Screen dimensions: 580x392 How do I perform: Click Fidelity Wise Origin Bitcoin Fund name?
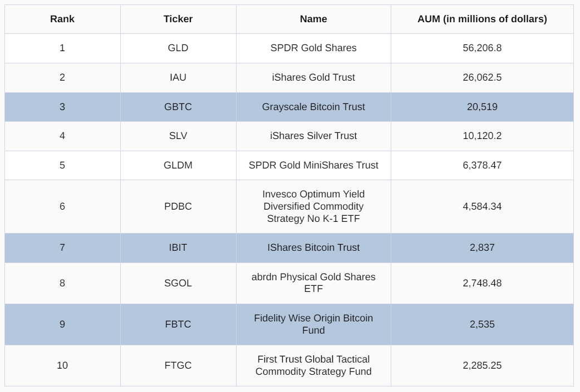[x=313, y=324]
